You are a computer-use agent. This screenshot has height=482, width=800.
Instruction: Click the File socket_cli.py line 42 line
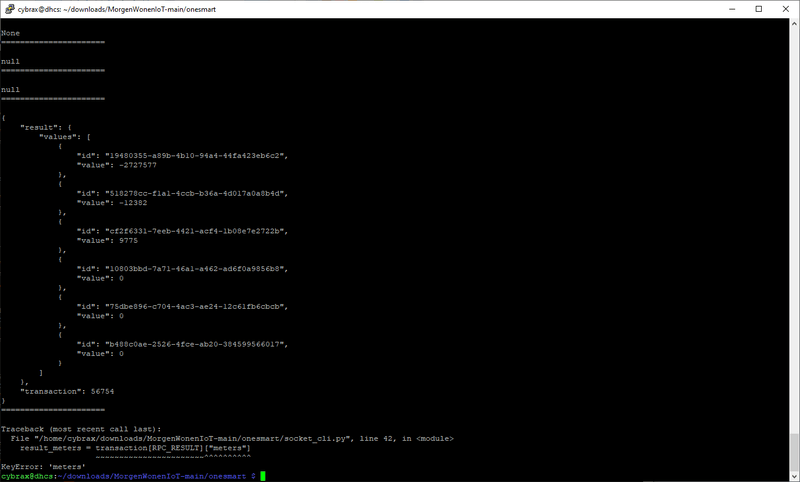click(x=232, y=439)
